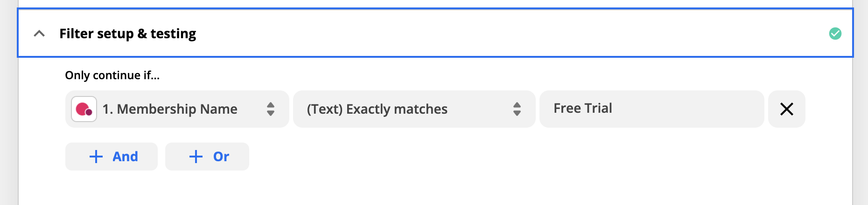Image resolution: width=868 pixels, height=205 pixels.
Task: Click the Exactly matches selector arrows
Action: [517, 109]
